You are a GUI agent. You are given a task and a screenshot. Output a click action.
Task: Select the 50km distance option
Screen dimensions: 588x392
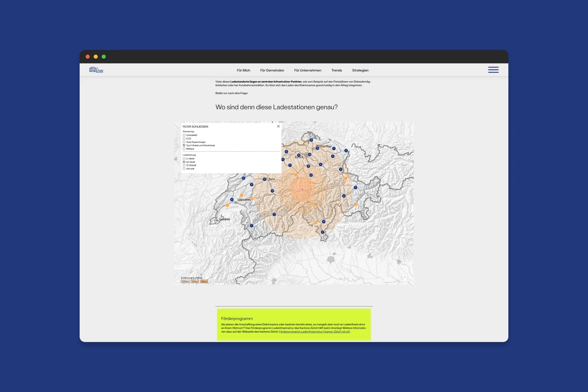(x=195, y=281)
